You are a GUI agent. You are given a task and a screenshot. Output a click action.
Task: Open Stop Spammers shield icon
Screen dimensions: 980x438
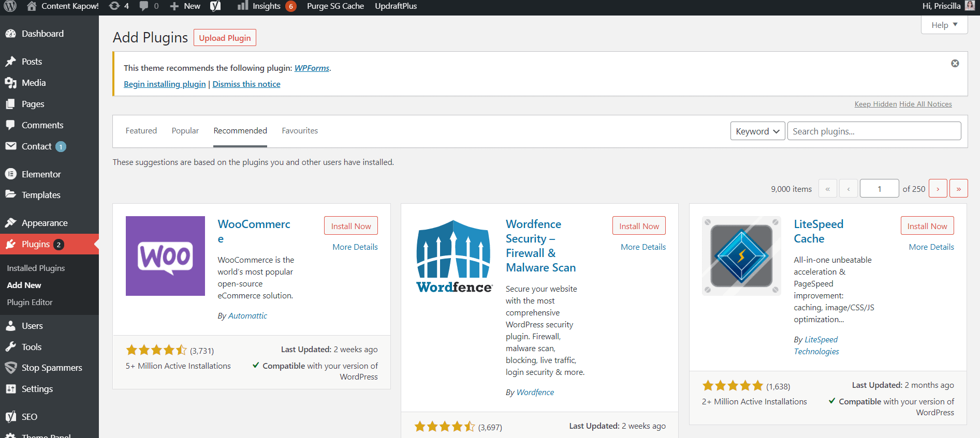pyautogui.click(x=10, y=368)
